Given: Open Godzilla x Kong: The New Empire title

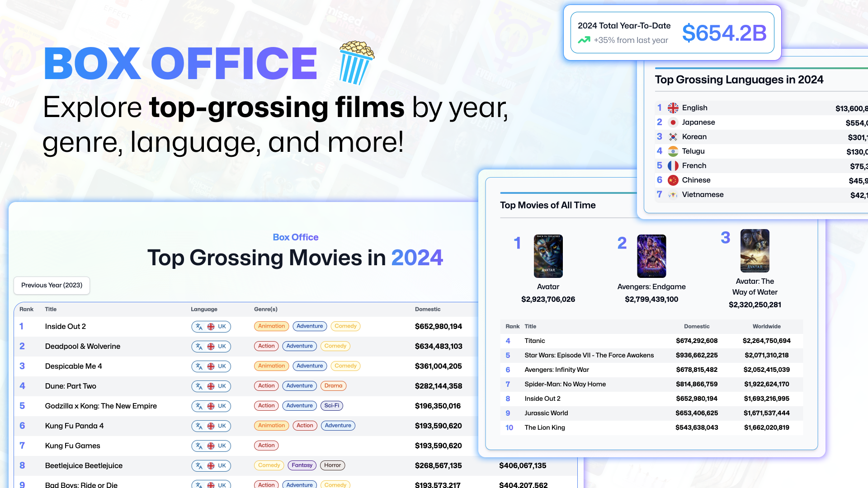Looking at the screenshot, I should pyautogui.click(x=101, y=406).
